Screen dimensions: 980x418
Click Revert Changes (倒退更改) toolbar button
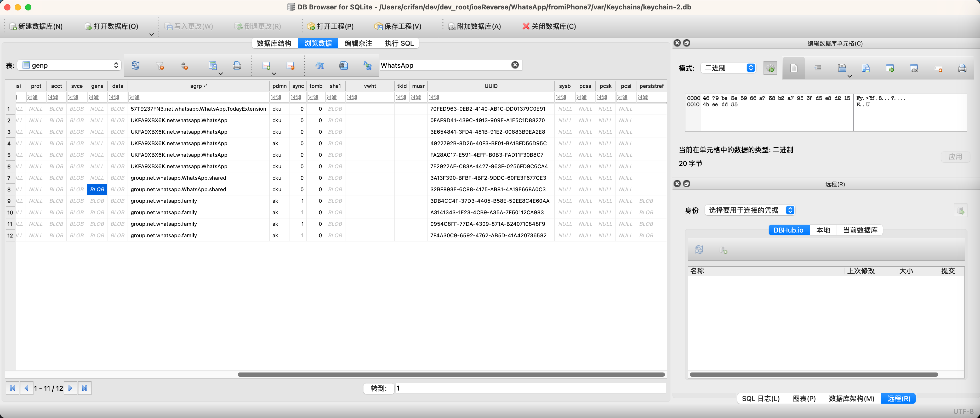click(258, 26)
